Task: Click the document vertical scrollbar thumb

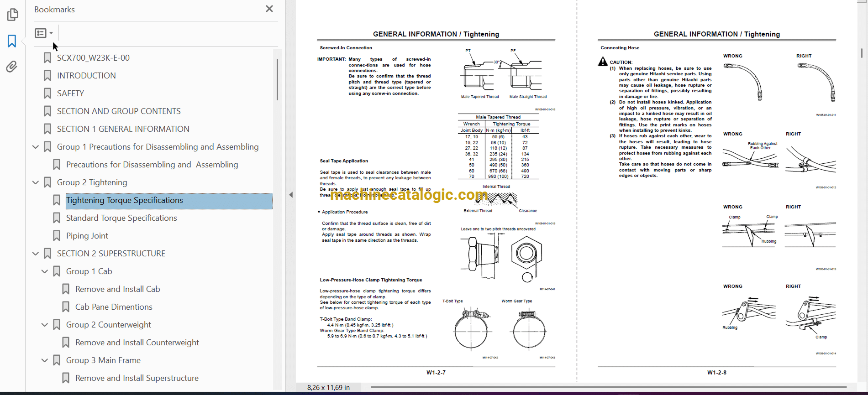Action: tap(862, 53)
